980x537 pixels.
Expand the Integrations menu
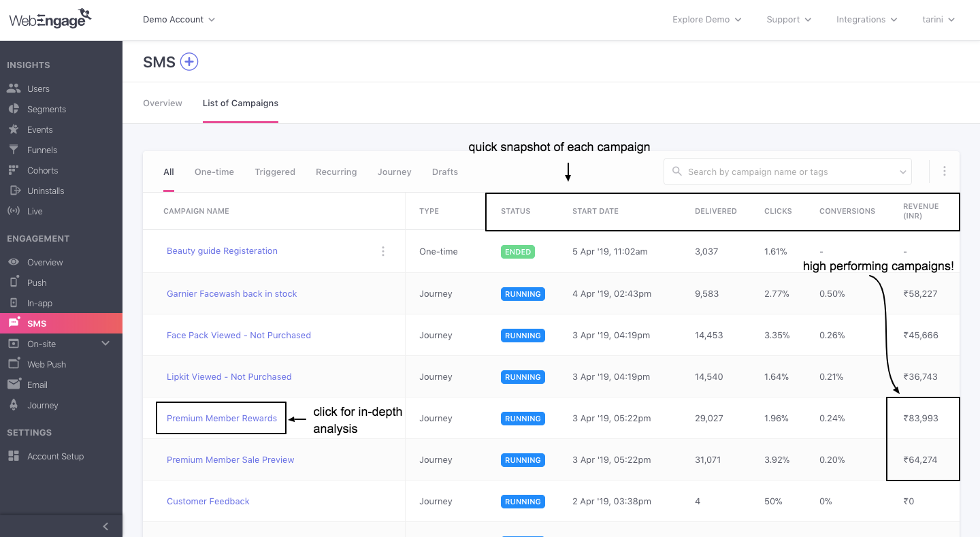[867, 19]
